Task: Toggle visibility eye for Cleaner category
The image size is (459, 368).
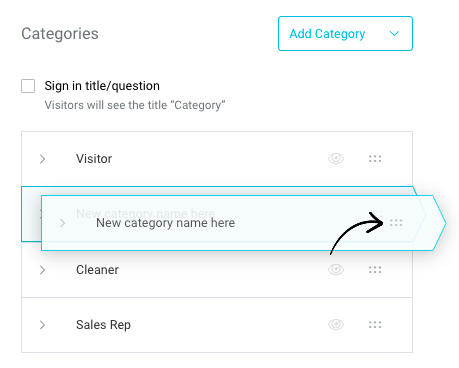Action: coord(336,269)
